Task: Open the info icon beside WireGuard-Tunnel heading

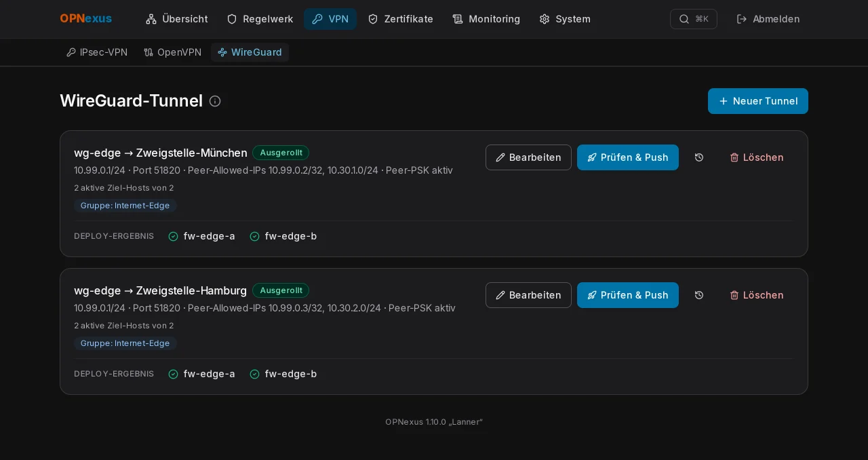Action: coord(215,101)
